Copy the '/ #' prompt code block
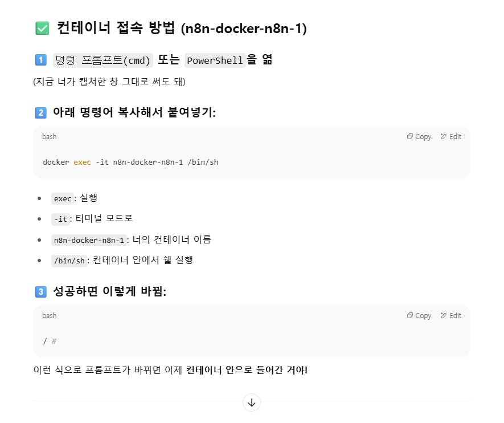 (419, 316)
